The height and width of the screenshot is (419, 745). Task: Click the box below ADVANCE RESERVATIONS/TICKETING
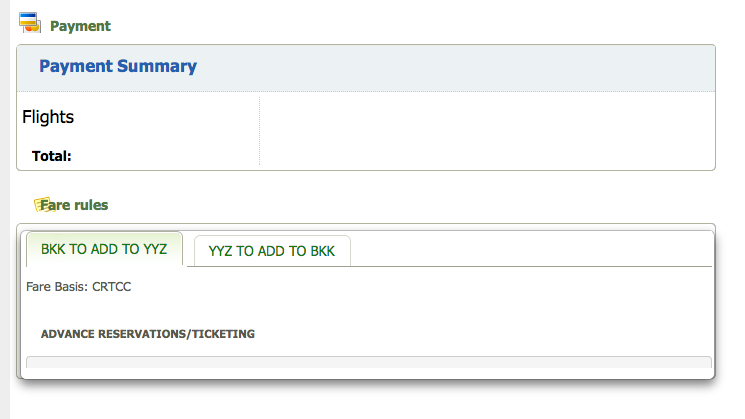coord(369,362)
